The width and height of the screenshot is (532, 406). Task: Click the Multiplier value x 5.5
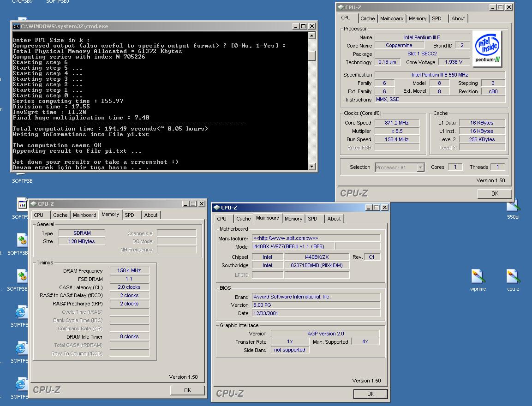(x=397, y=131)
